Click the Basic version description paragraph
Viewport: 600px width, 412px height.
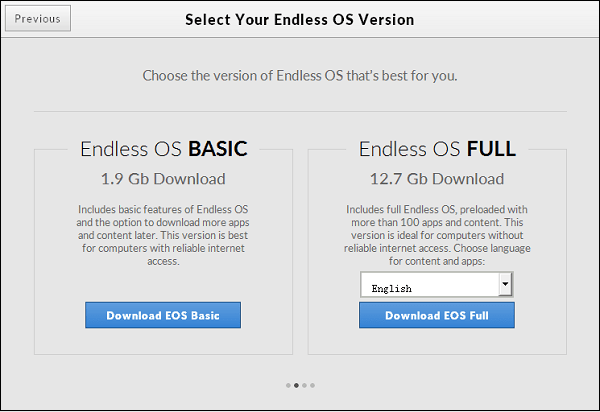pyautogui.click(x=163, y=235)
